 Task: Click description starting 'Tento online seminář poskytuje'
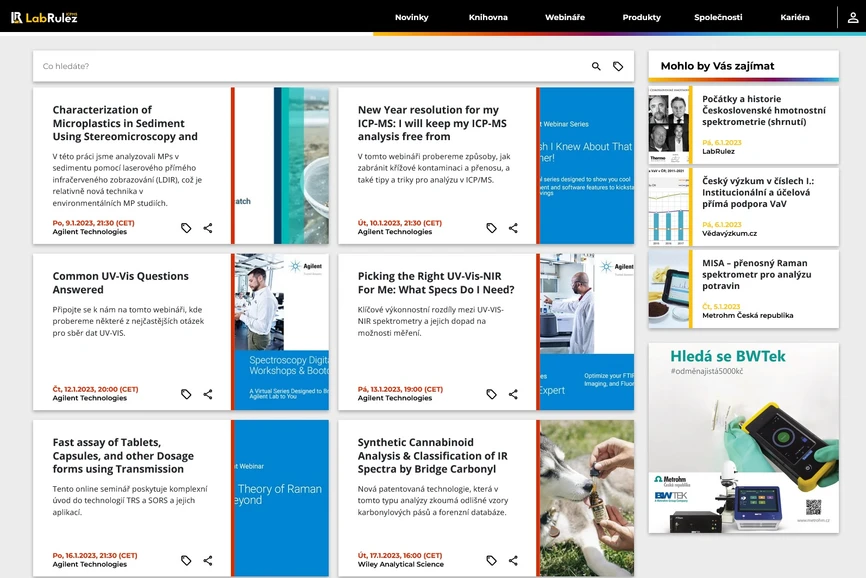[130, 500]
